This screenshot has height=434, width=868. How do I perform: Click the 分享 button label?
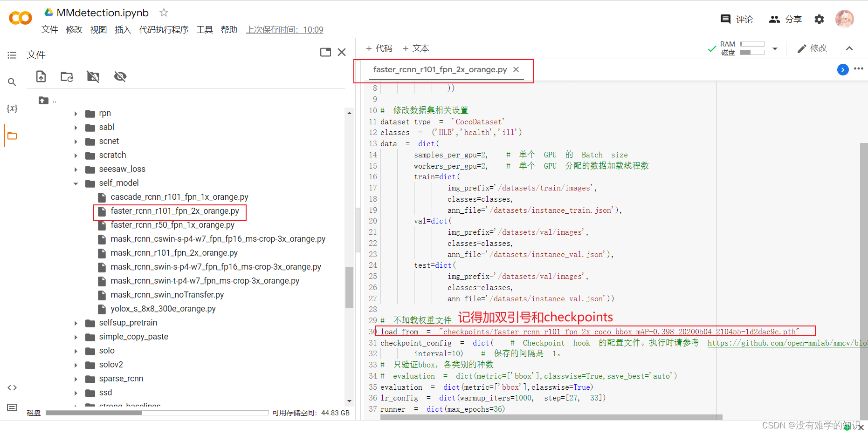click(x=793, y=19)
